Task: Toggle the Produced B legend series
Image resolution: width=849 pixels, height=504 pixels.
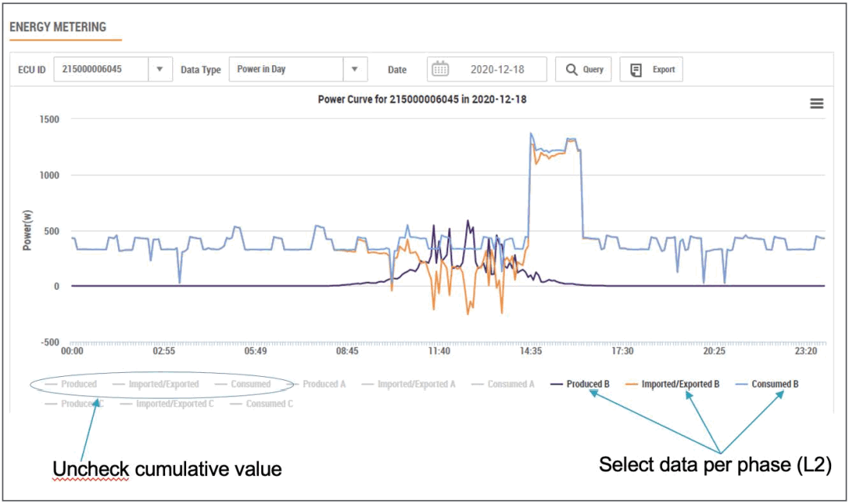Action: tap(587, 384)
